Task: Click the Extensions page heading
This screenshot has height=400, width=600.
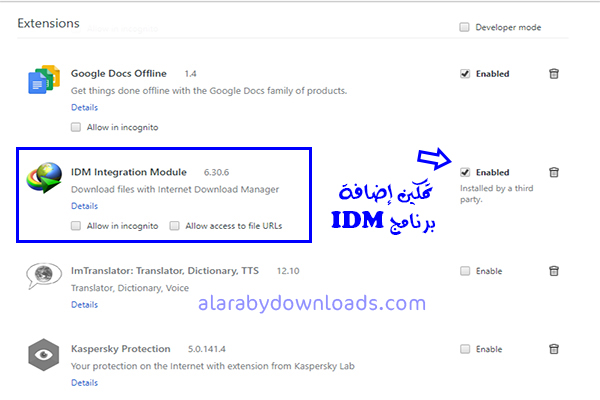Action: click(48, 23)
